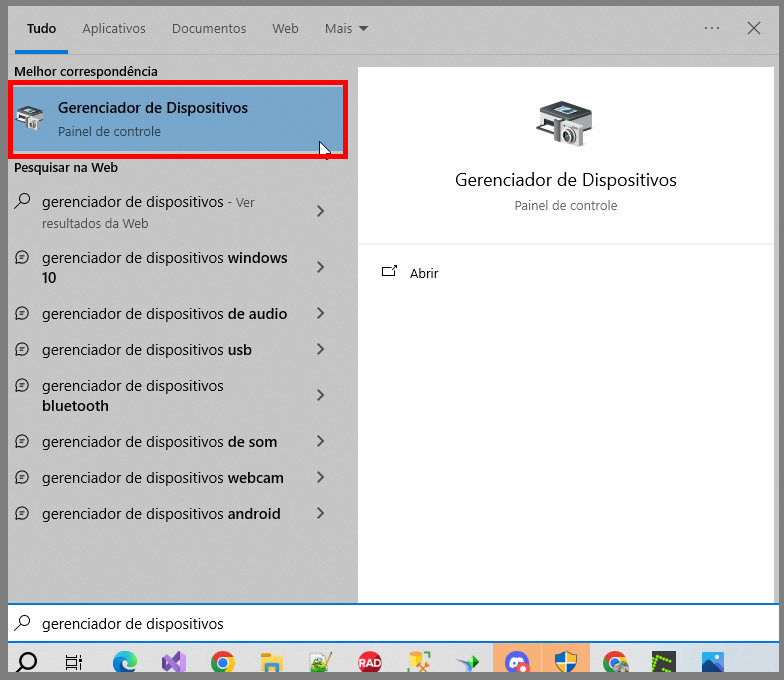Expand arrow for 'gerenciador de dispositivos usb'

pos(320,349)
